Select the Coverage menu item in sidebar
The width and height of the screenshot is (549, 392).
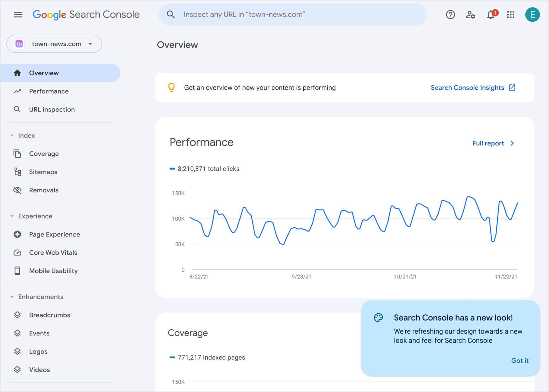[x=44, y=153]
